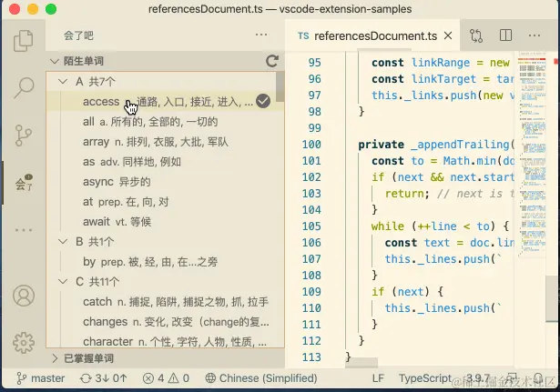Collapse the A 共7个 group
This screenshot has height=392, width=560.
63,82
